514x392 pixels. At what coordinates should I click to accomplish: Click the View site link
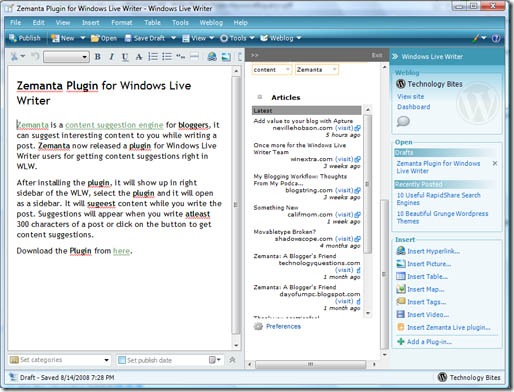pos(411,97)
